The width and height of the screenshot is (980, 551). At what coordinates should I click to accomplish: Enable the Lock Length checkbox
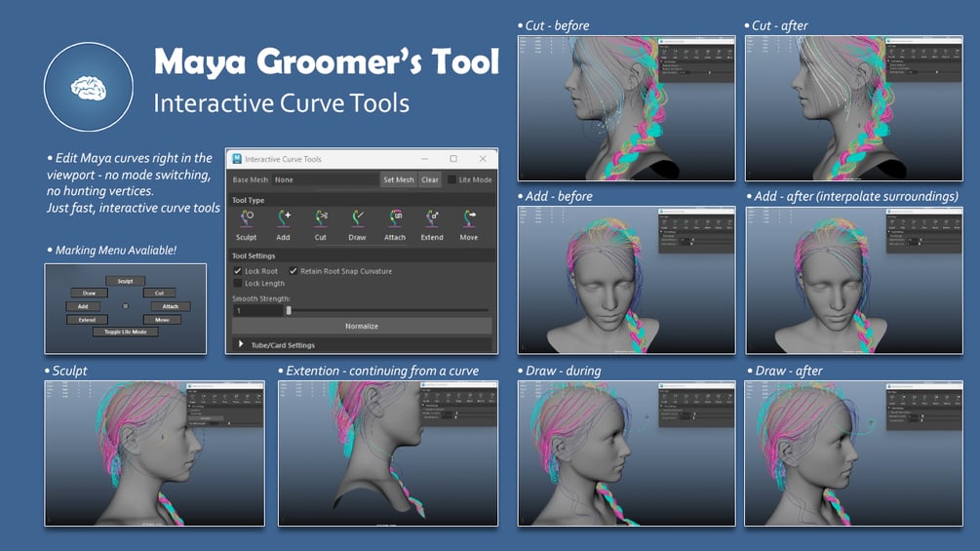(x=238, y=283)
